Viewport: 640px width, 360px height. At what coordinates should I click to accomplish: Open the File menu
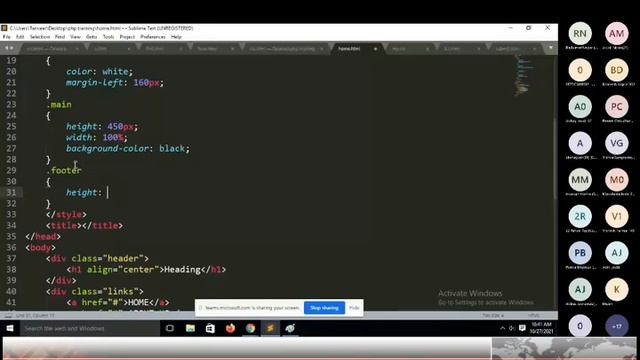(x=7, y=37)
